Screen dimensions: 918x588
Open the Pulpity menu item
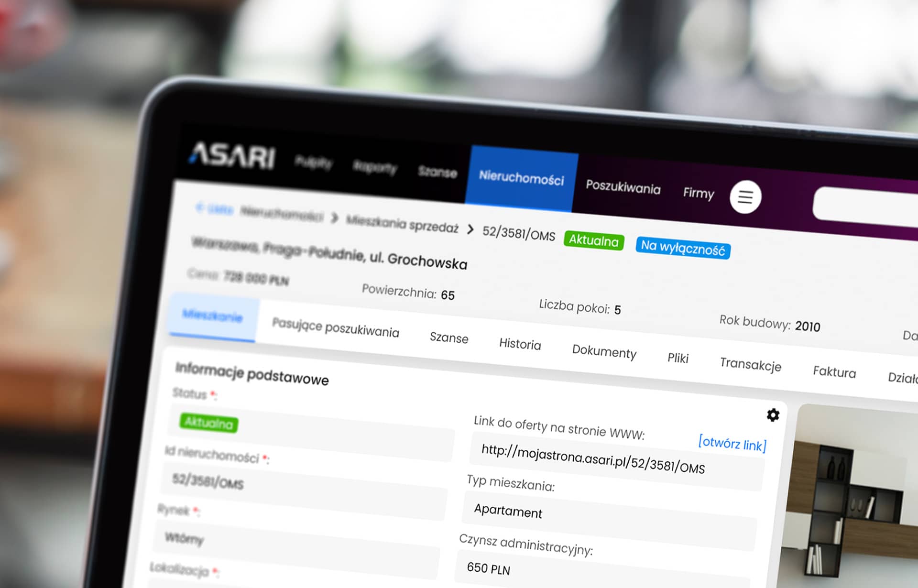pos(314,163)
